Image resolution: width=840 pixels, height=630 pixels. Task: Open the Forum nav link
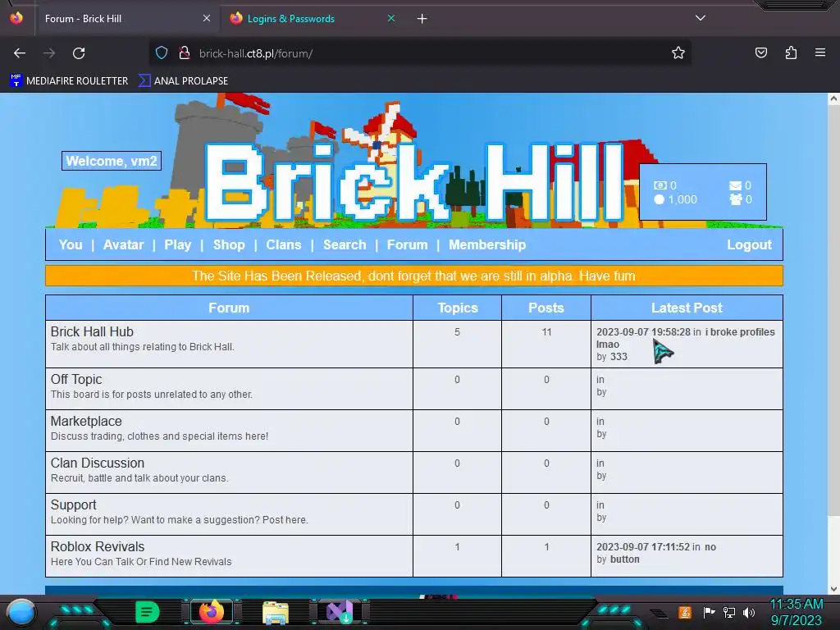click(407, 244)
